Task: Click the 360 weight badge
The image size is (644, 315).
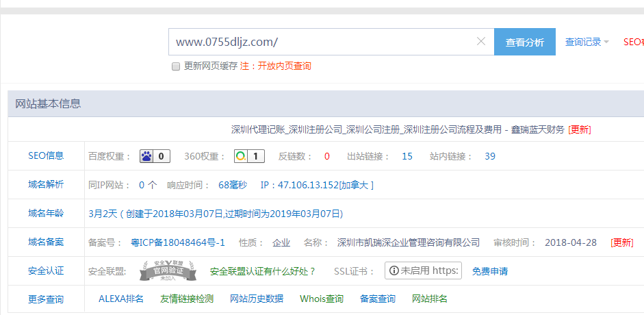Action: (249, 156)
